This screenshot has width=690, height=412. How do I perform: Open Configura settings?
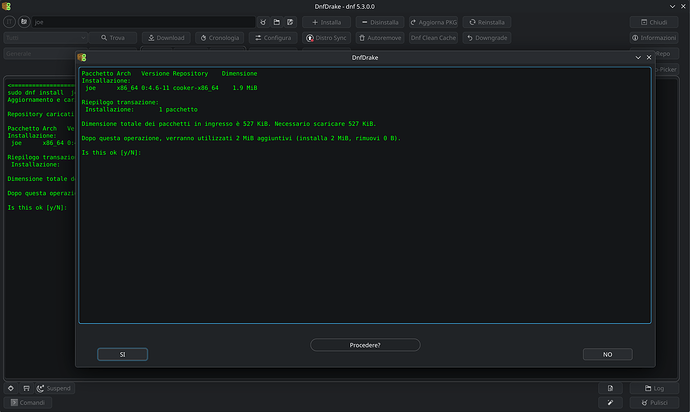(x=273, y=38)
